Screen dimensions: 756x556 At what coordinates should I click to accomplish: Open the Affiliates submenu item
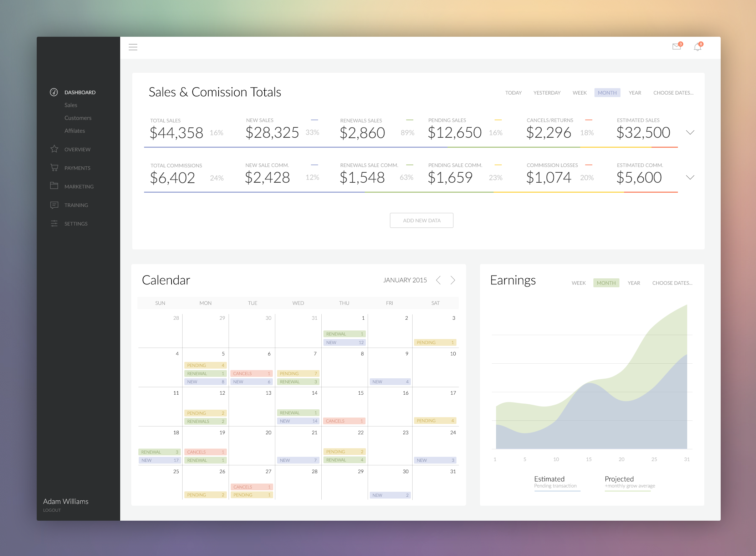[x=75, y=131]
